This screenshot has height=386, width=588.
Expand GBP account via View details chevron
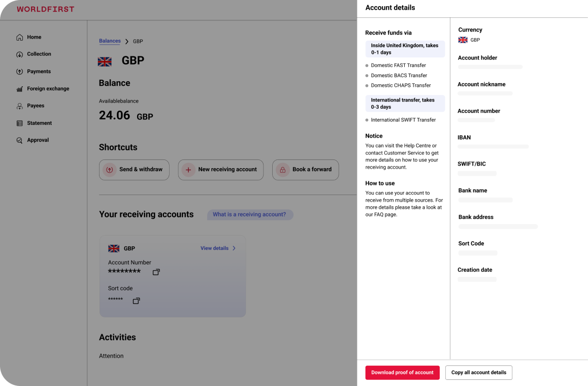coord(234,248)
